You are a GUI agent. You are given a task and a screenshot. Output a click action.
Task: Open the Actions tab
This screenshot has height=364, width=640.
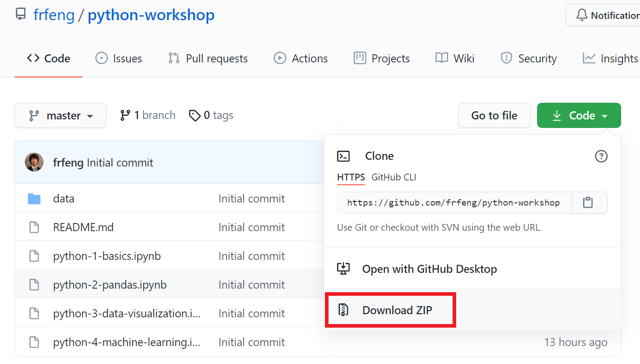click(x=301, y=58)
